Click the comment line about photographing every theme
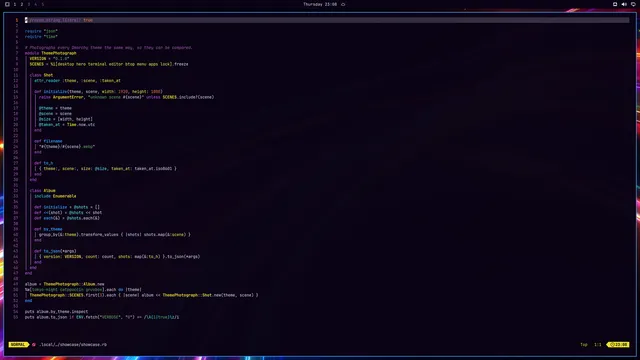Screen dimensions: 640x360 click(109, 47)
